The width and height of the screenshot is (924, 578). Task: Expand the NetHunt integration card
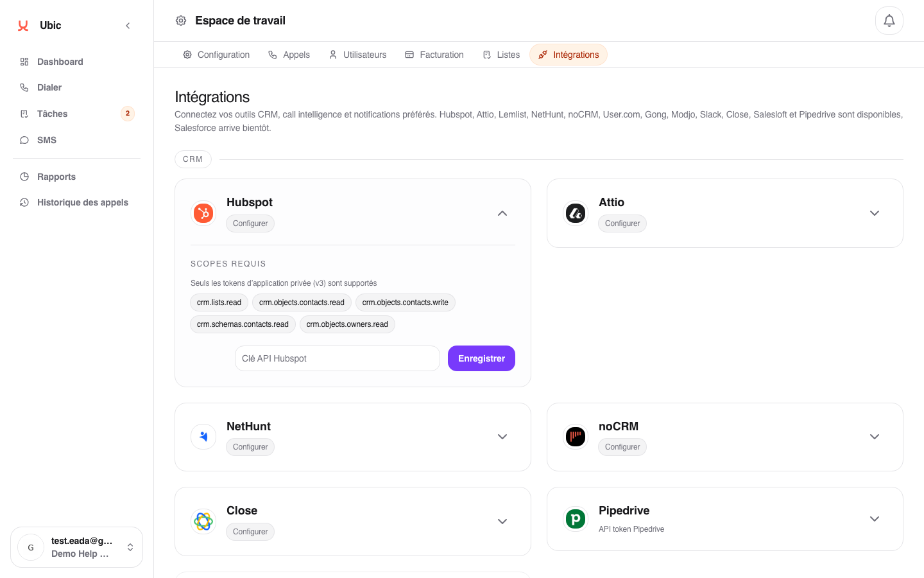502,437
